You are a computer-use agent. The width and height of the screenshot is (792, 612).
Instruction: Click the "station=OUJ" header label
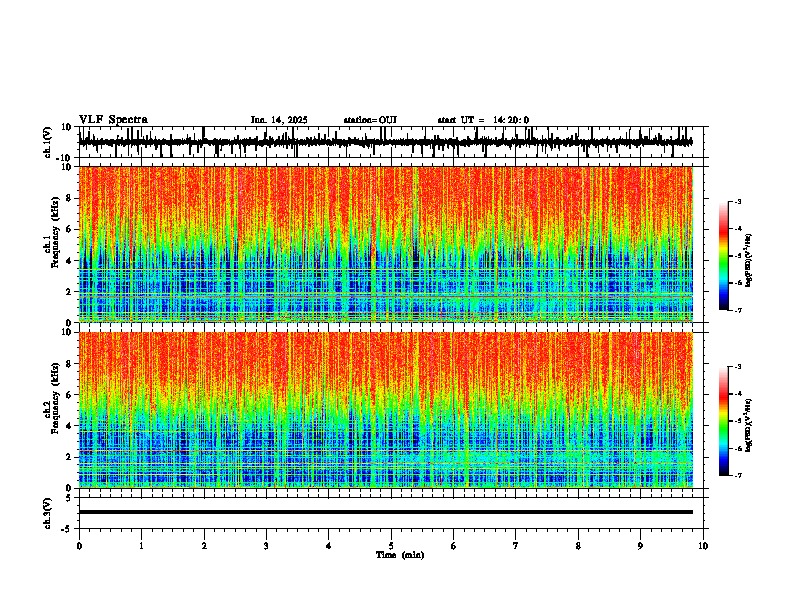pyautogui.click(x=370, y=120)
